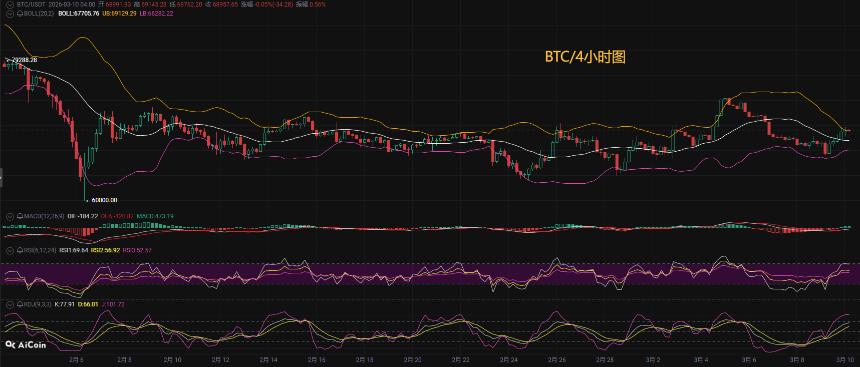Select the BTC/USDT pair name

tap(31, 4)
